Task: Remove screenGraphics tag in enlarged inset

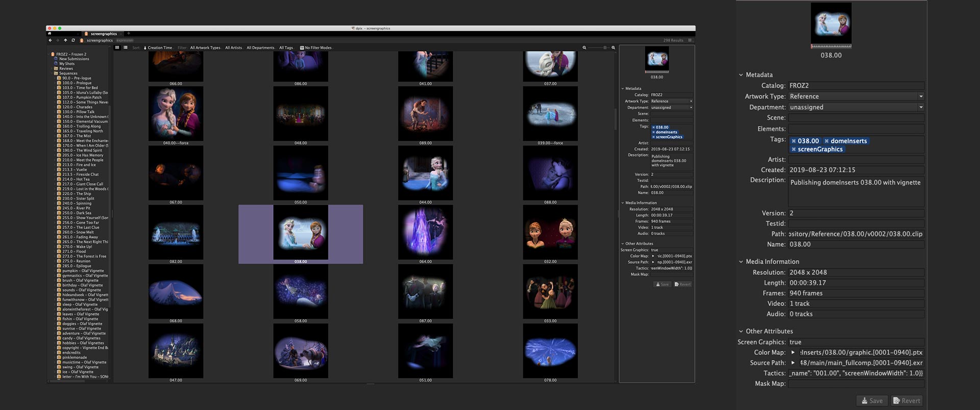Action: (794, 149)
